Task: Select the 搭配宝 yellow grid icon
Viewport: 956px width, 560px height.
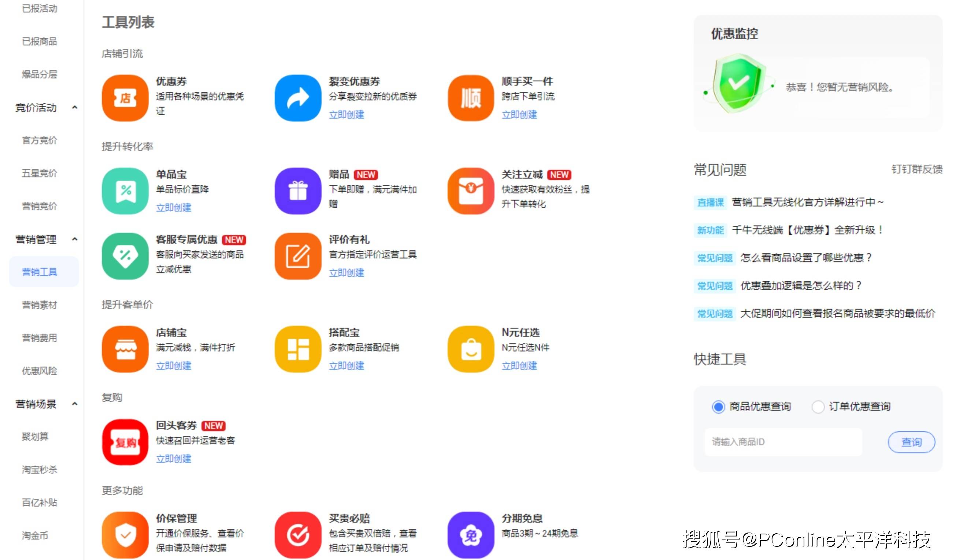Action: [298, 349]
